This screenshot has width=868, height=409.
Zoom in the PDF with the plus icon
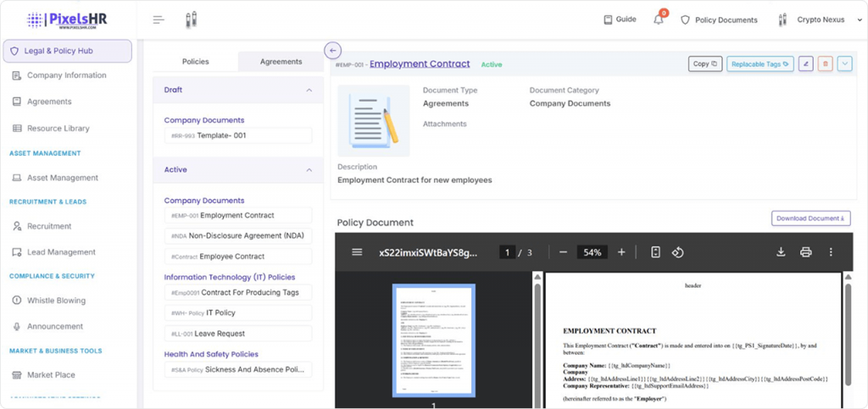(621, 252)
